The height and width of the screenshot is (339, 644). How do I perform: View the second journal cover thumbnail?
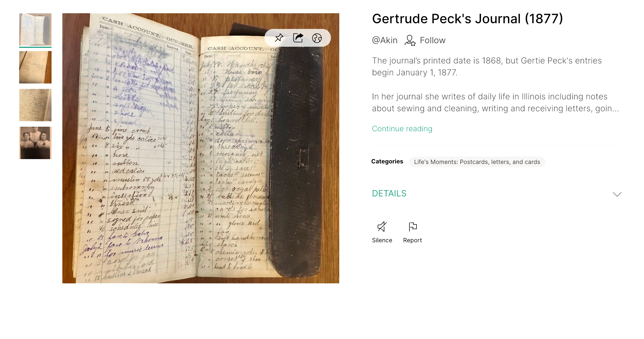[35, 67]
